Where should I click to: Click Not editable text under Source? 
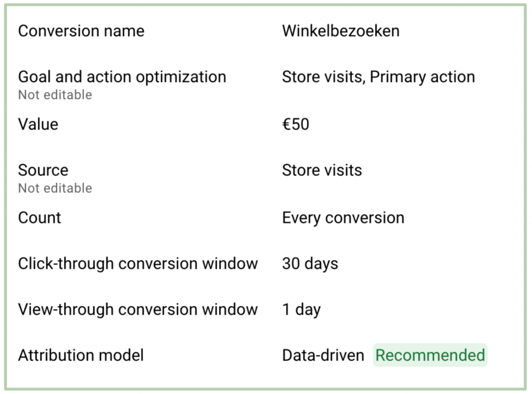click(x=55, y=188)
